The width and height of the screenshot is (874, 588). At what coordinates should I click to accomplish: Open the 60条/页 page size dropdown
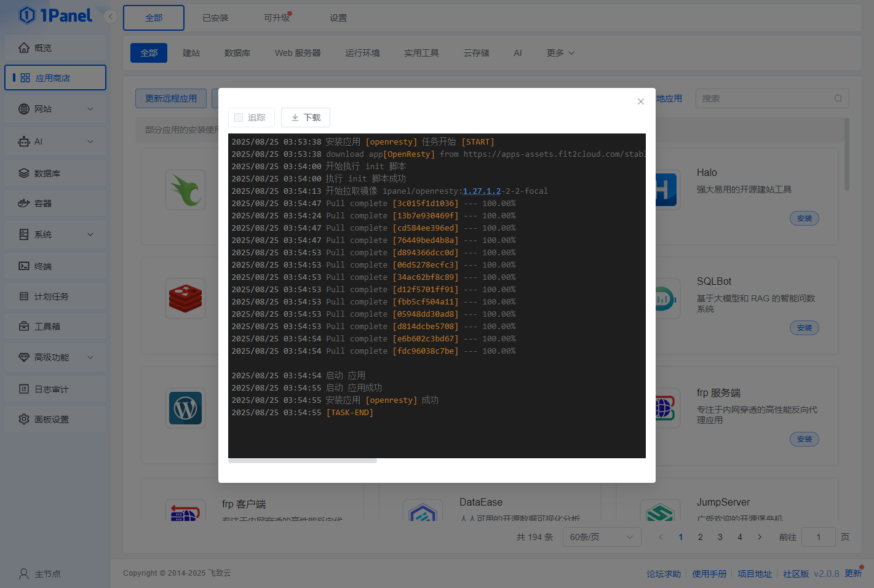(602, 537)
